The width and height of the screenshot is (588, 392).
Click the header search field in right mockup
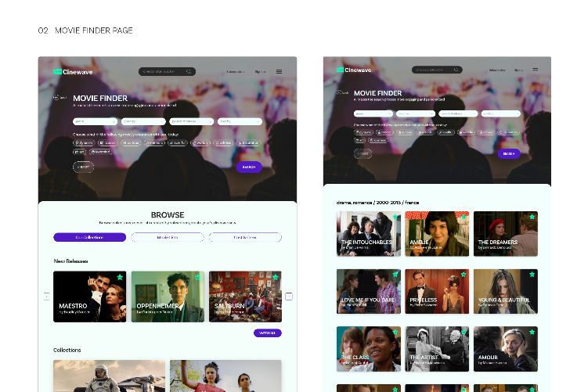click(x=437, y=70)
